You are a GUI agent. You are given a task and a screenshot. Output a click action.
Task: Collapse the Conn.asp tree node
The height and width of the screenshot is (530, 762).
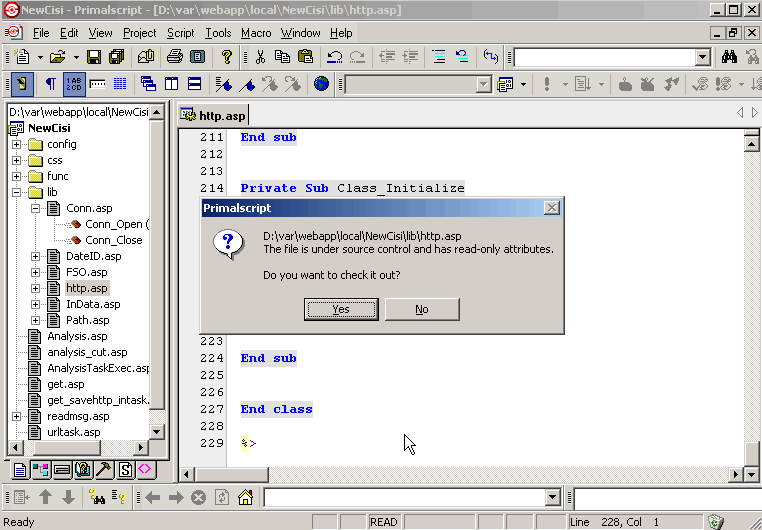pos(35,208)
